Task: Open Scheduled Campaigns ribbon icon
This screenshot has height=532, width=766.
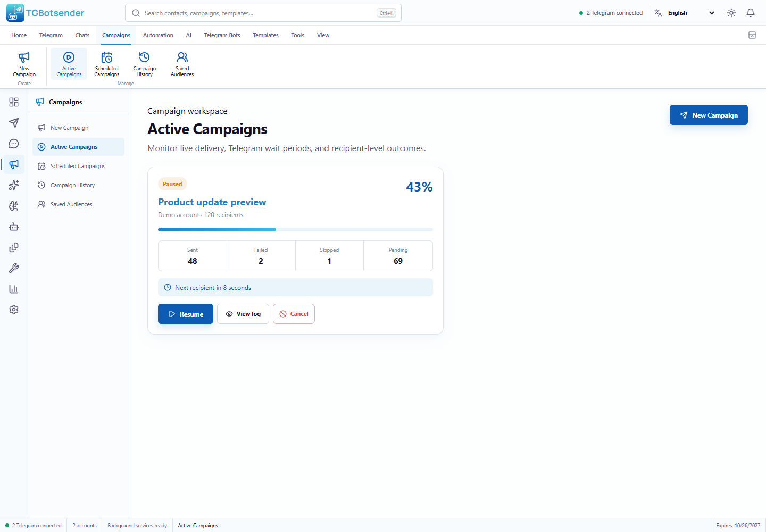Action: tap(107, 64)
